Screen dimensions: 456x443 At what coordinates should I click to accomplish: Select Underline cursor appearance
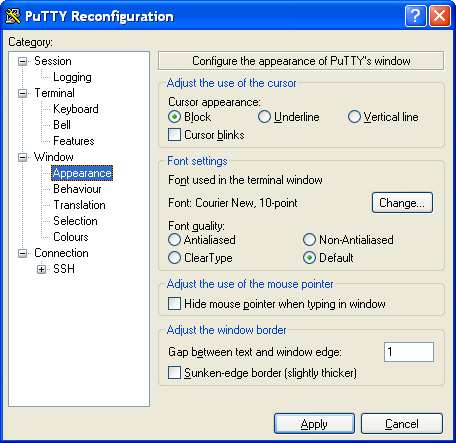[x=264, y=117]
